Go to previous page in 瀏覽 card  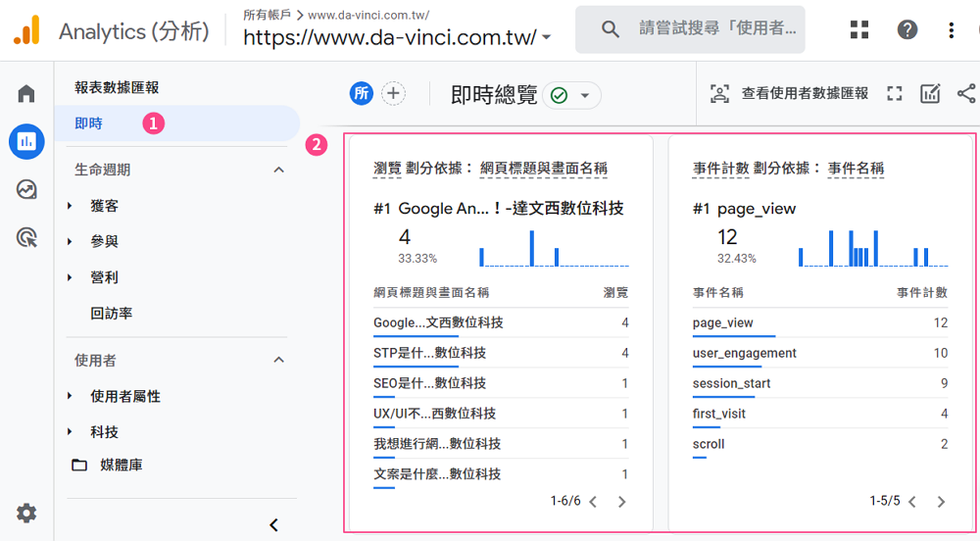593,502
